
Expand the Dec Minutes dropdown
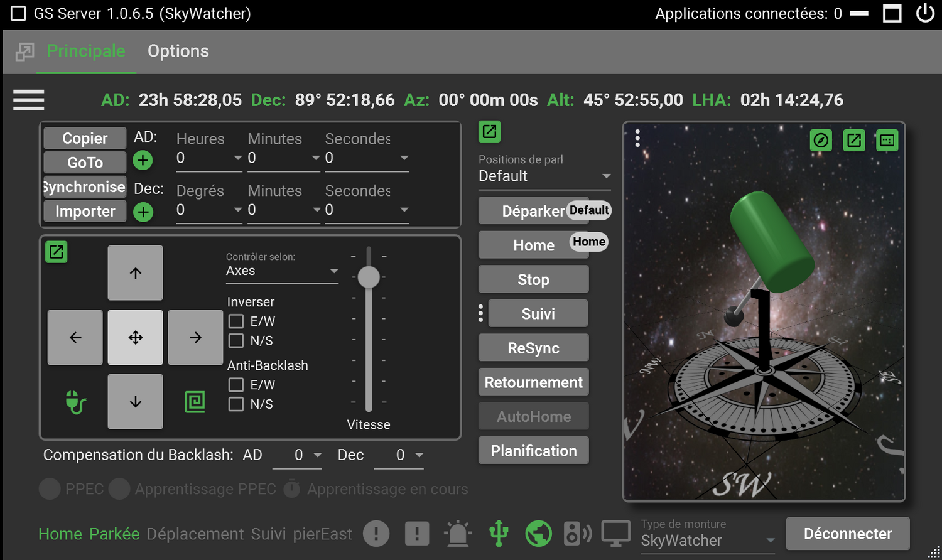284,210
